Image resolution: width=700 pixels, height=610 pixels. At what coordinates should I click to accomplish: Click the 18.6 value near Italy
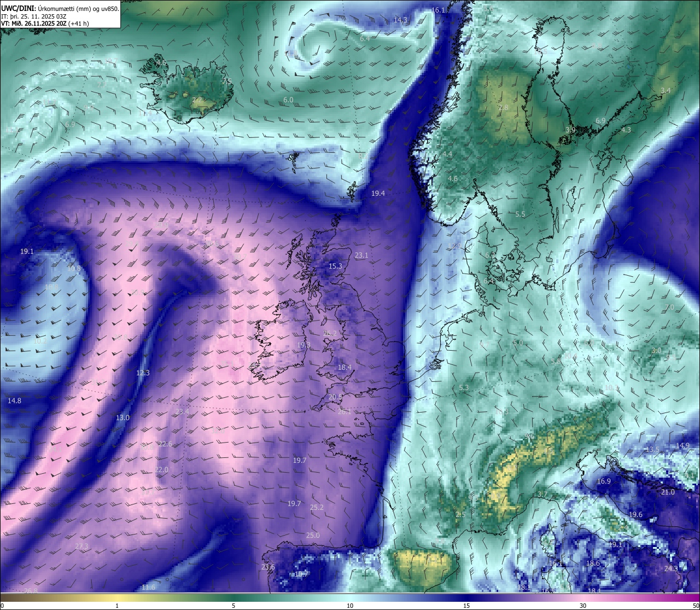pos(593,563)
